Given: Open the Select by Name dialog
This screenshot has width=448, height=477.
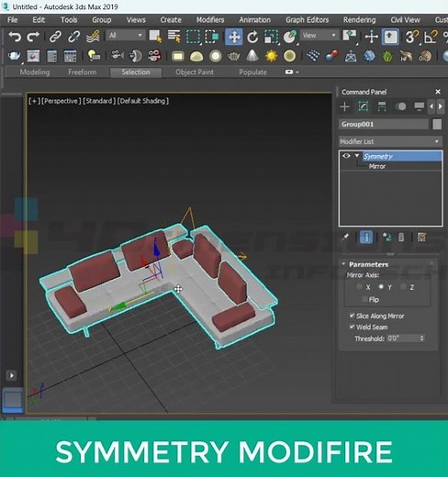Looking at the screenshot, I should point(174,37).
